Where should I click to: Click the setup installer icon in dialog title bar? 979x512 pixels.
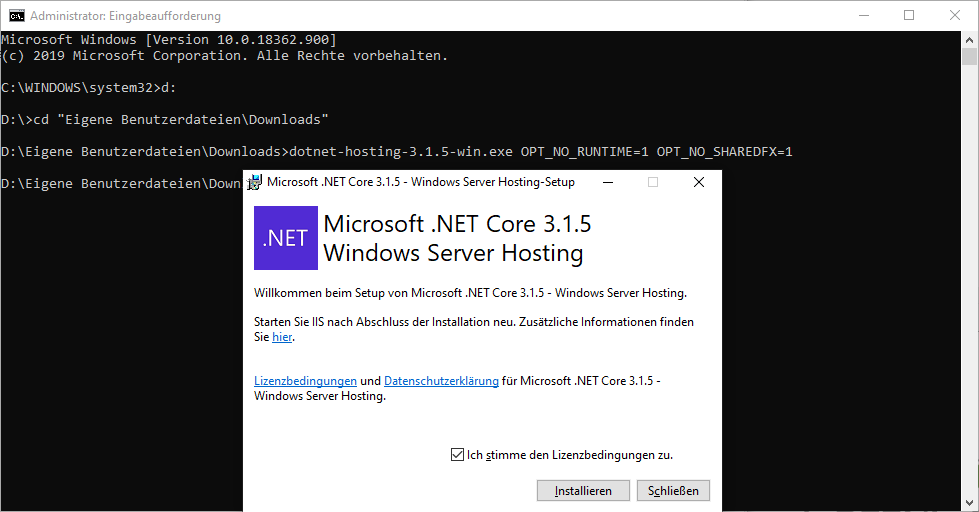255,182
